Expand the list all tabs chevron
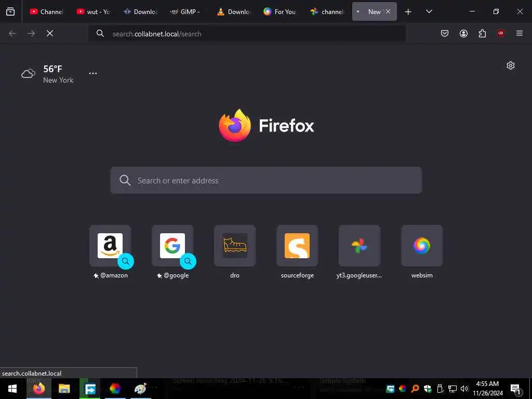Viewport: 532px width, 399px height. pos(429,11)
